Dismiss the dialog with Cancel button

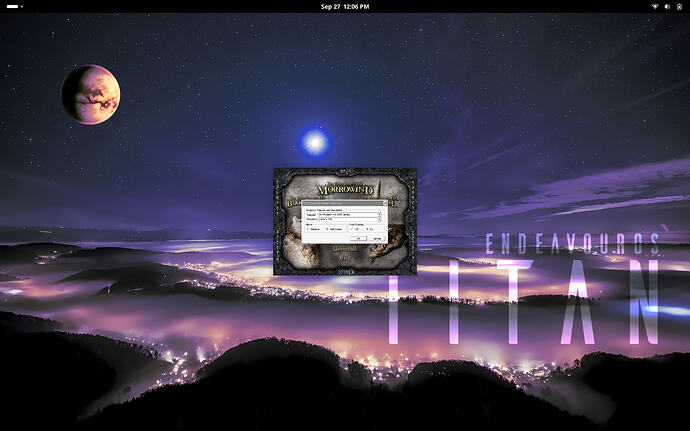[377, 239]
